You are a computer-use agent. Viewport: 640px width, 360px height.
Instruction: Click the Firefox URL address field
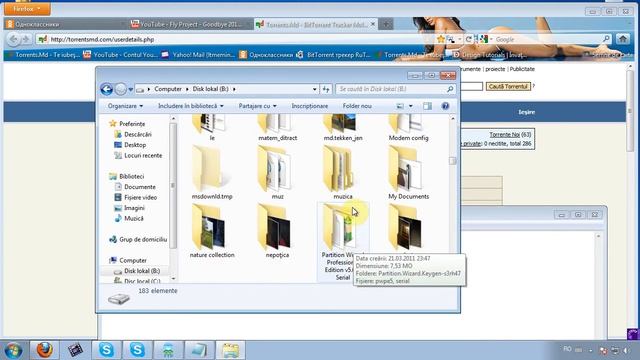(x=237, y=40)
